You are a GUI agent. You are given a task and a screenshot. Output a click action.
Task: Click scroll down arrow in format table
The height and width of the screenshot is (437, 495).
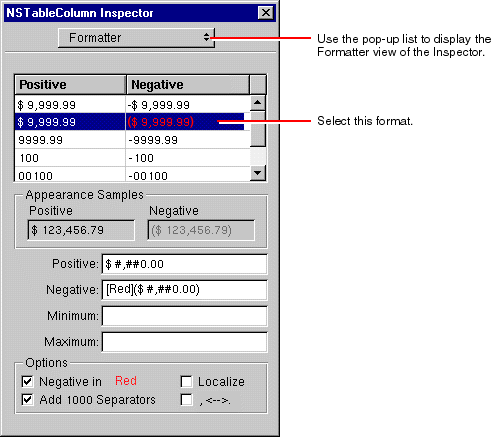[258, 173]
